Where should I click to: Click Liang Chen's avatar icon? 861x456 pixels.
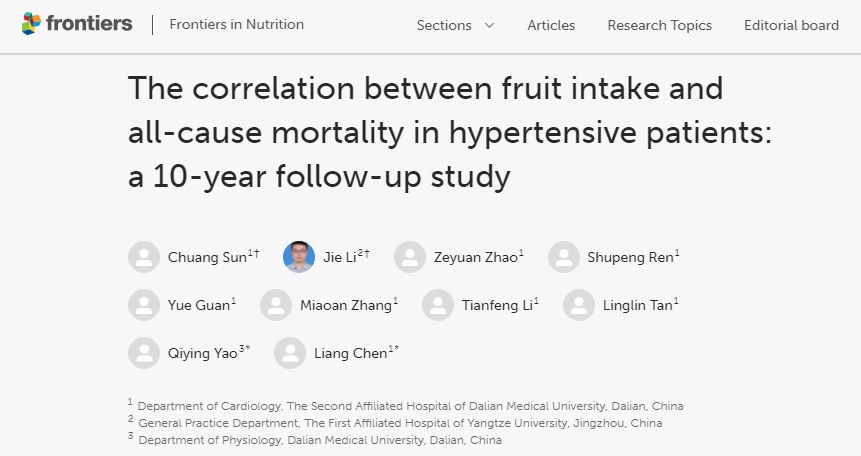pyautogui.click(x=290, y=353)
